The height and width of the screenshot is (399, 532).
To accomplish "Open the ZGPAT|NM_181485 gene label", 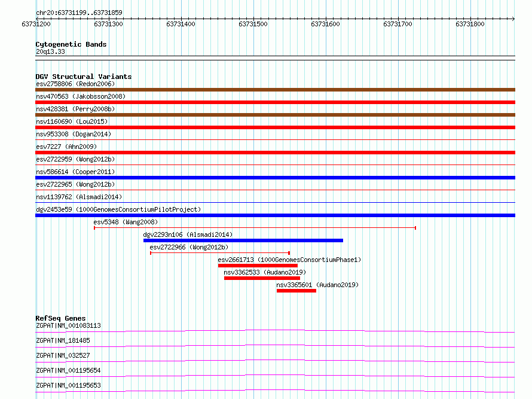I will 63,340.
